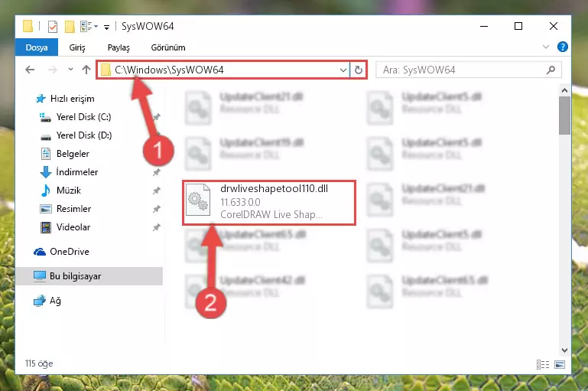Switch to the Görünüm ribbon tab

[x=168, y=47]
